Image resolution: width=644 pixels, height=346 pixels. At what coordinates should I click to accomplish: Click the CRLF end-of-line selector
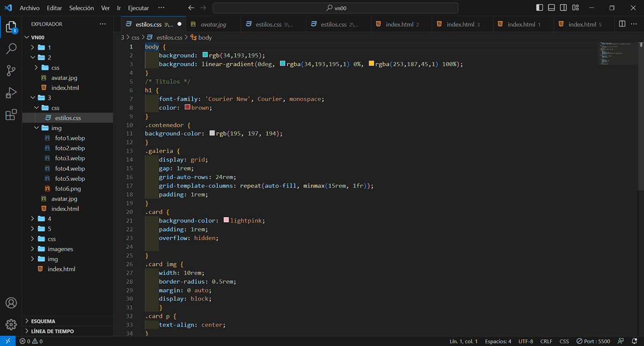point(546,341)
